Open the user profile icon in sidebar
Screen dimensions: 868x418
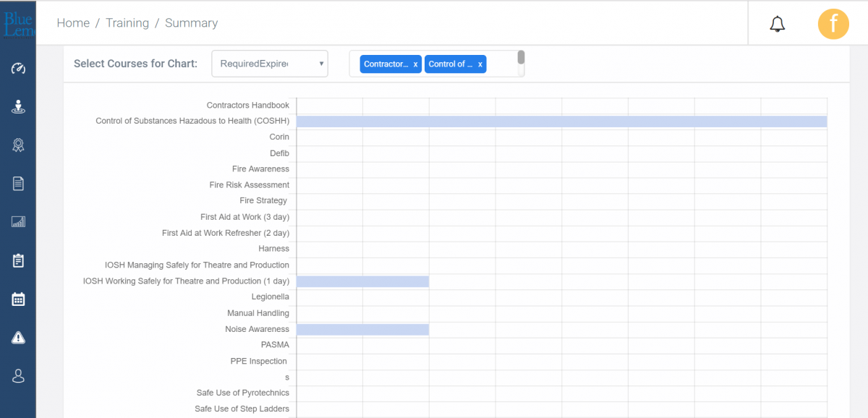[x=18, y=376]
